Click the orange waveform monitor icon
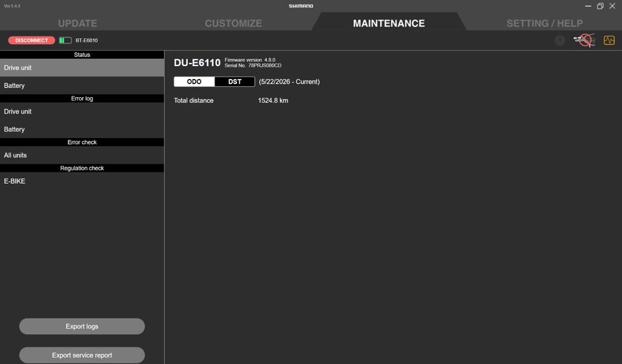 [609, 40]
